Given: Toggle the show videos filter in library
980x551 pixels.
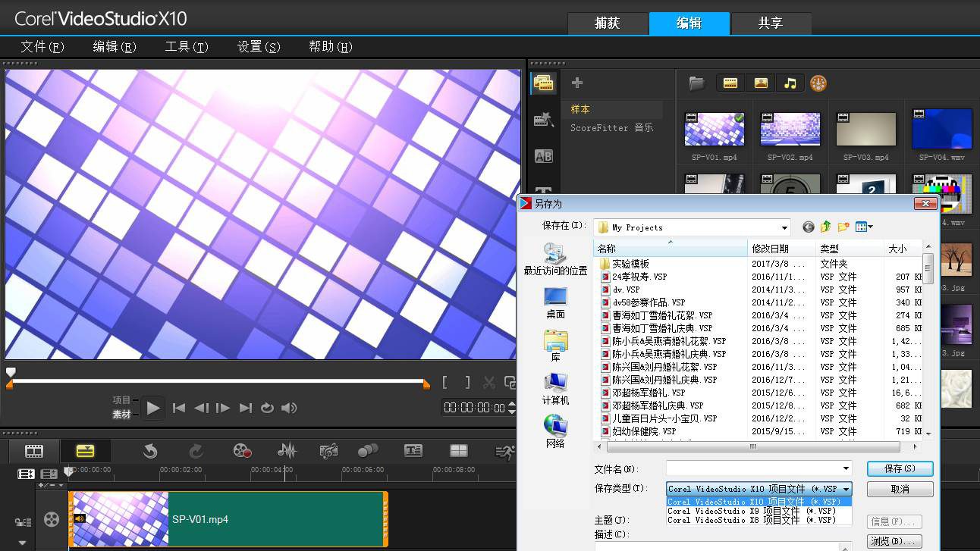Looking at the screenshot, I should (x=730, y=83).
